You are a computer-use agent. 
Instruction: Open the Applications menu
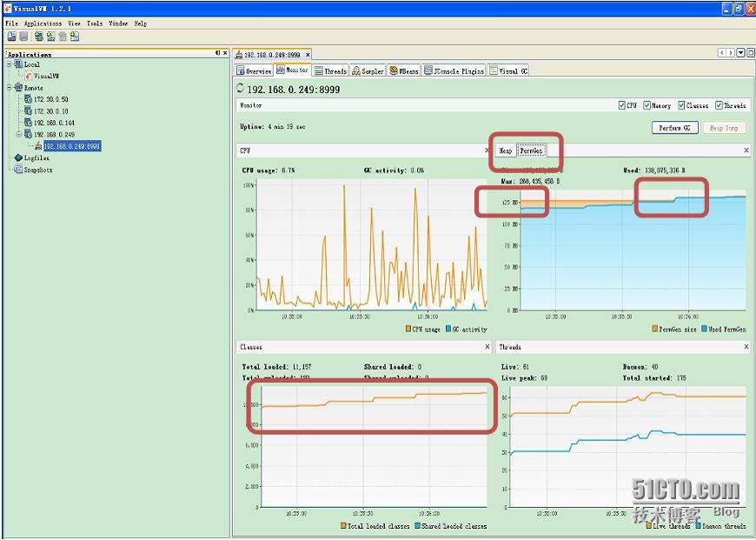(43, 23)
